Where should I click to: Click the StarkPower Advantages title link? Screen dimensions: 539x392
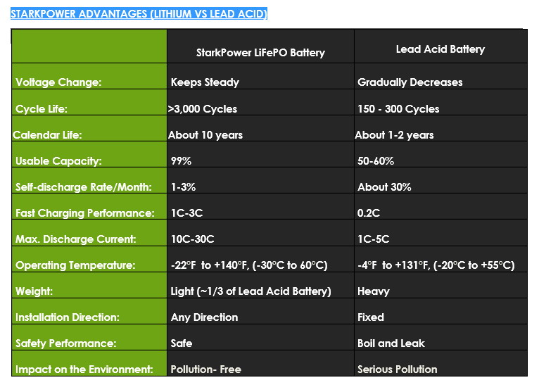[x=139, y=14]
